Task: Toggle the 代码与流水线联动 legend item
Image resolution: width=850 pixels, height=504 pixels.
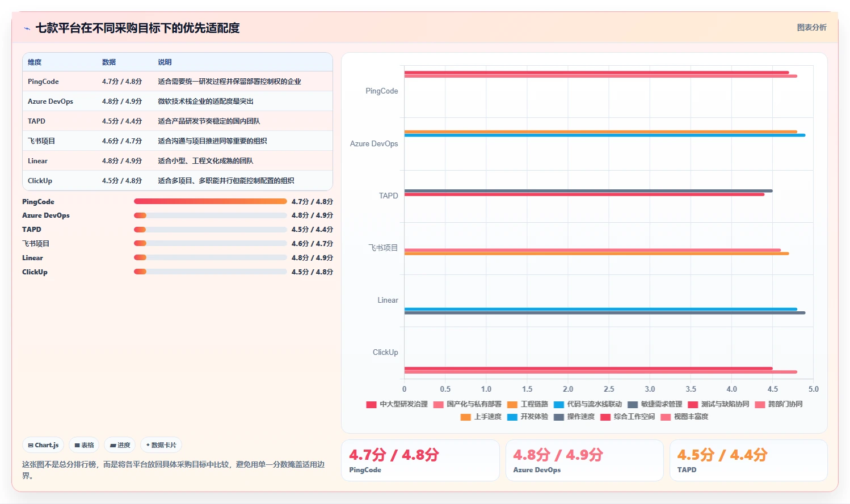Action: [x=587, y=404]
